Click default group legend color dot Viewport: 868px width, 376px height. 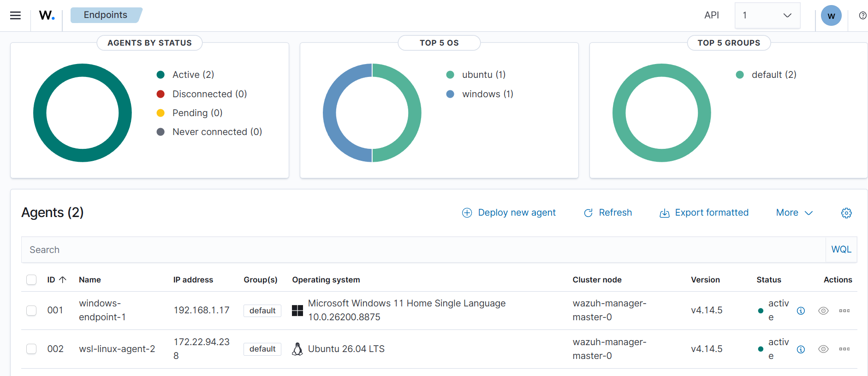[740, 75]
